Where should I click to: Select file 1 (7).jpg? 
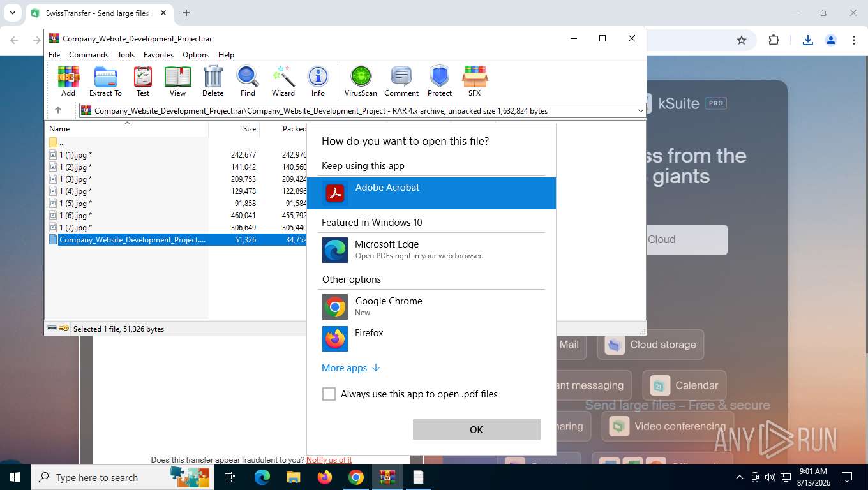point(75,228)
